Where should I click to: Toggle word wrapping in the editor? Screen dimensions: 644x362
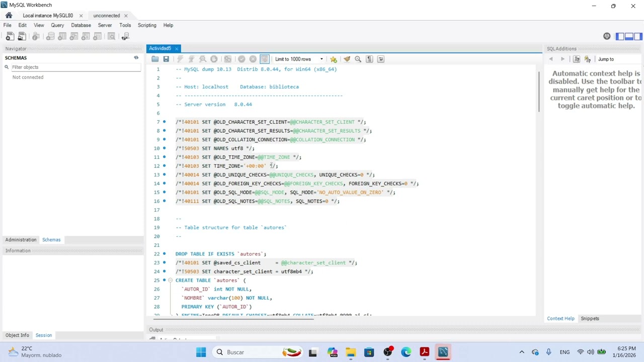[x=381, y=59]
